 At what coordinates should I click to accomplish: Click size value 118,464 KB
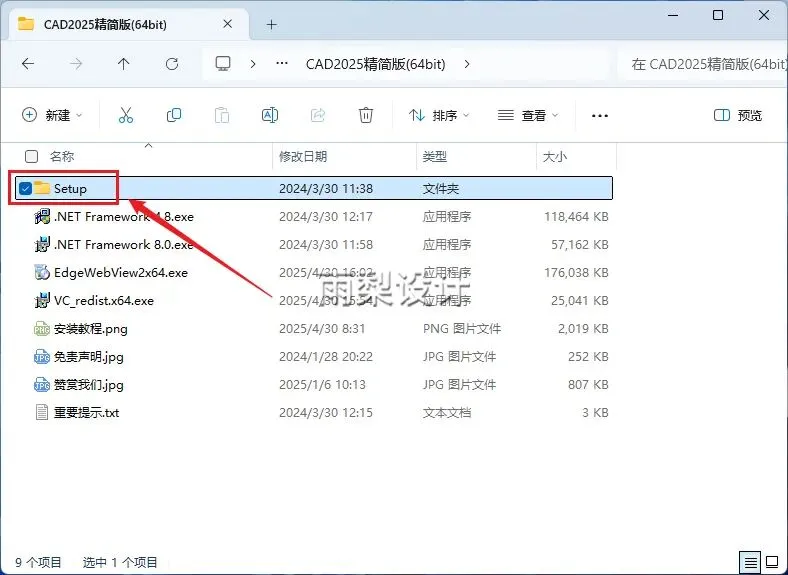coord(576,217)
